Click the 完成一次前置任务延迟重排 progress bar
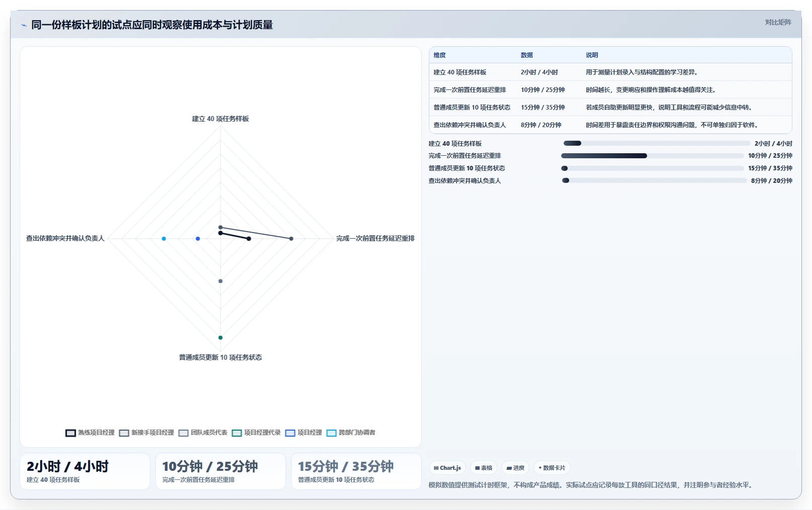 652,156
